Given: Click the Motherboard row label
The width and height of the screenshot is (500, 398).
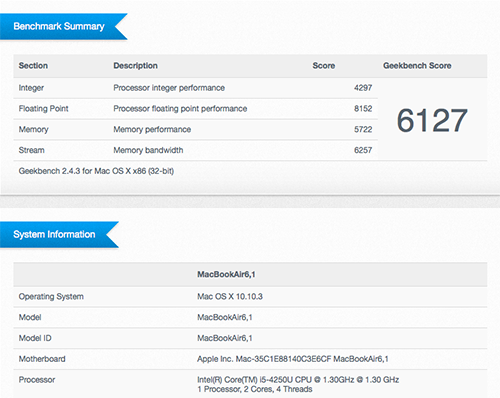Looking at the screenshot, I should [42, 359].
